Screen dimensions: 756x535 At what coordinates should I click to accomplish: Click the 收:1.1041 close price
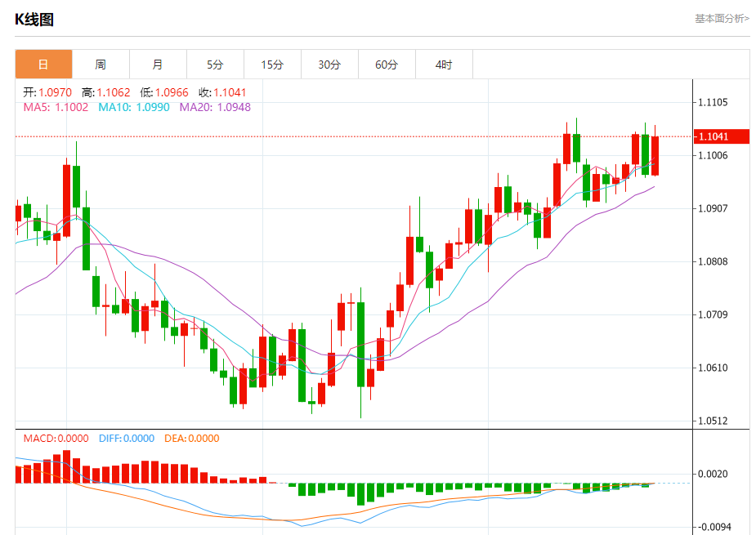[222, 92]
